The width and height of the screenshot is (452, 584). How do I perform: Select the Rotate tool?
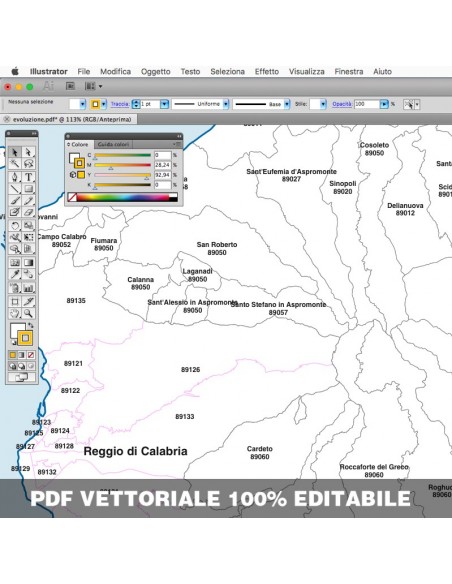pos(15,225)
